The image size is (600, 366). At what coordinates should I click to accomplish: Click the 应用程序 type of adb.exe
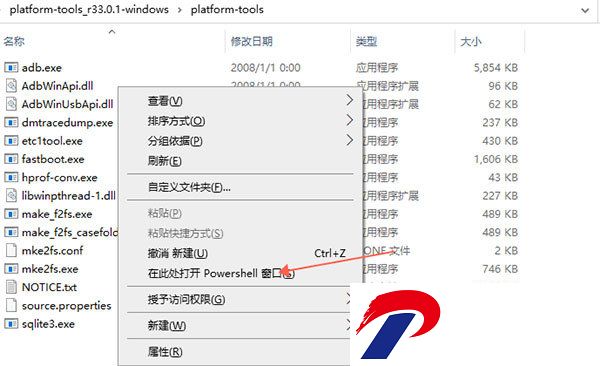(377, 68)
